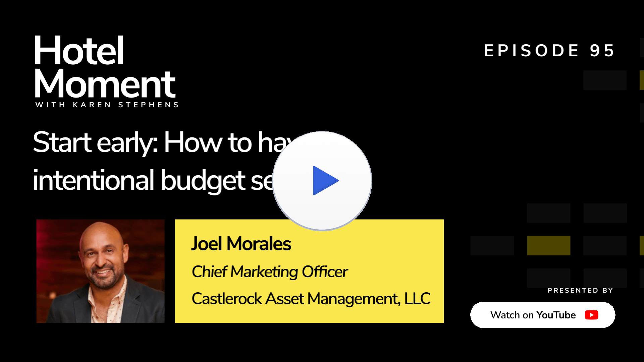
Task: Click Joel Morales's portrait photo
Action: [101, 271]
